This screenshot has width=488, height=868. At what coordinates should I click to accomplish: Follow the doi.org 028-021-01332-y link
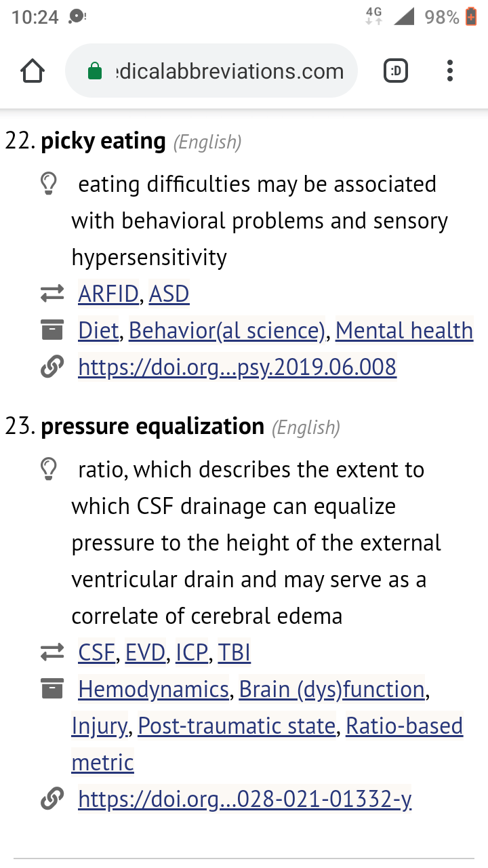pos(245,800)
